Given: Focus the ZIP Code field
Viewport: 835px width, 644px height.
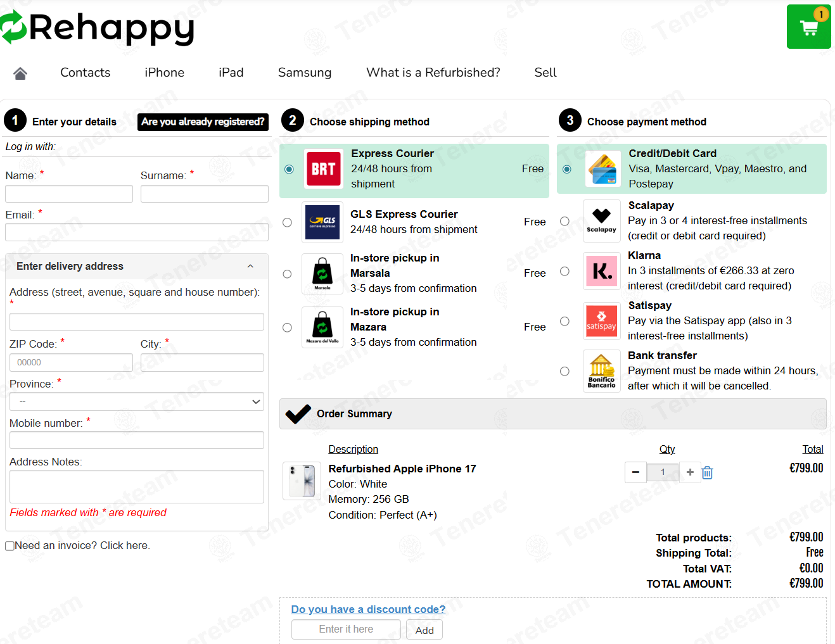Looking at the screenshot, I should pyautogui.click(x=71, y=362).
